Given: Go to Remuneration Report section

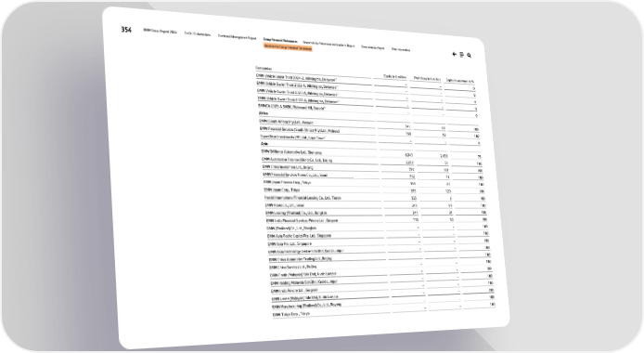Looking at the screenshot, I should pos(373,47).
